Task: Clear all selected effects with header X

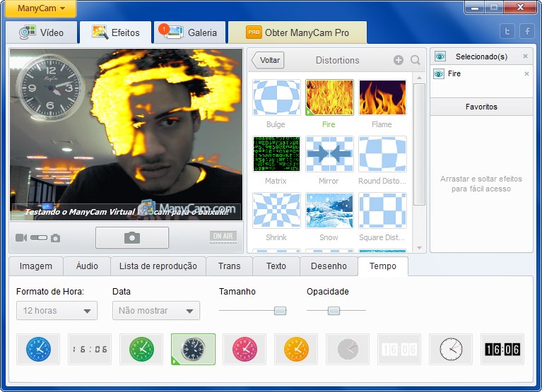Action: click(x=525, y=56)
